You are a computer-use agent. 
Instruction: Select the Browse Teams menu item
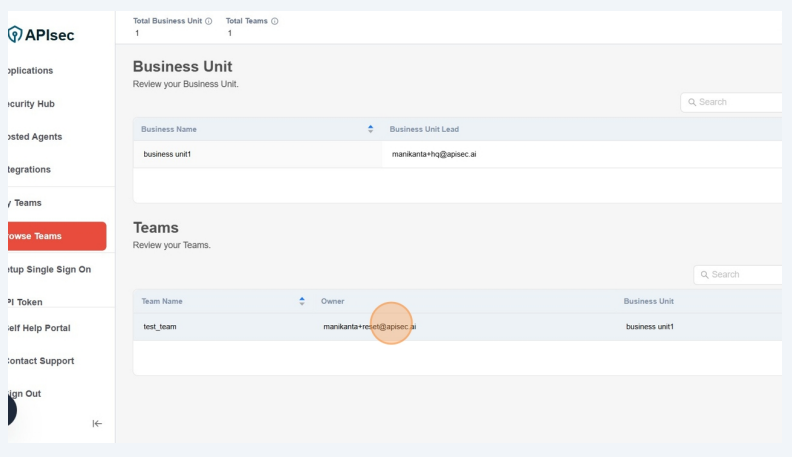tap(56, 236)
